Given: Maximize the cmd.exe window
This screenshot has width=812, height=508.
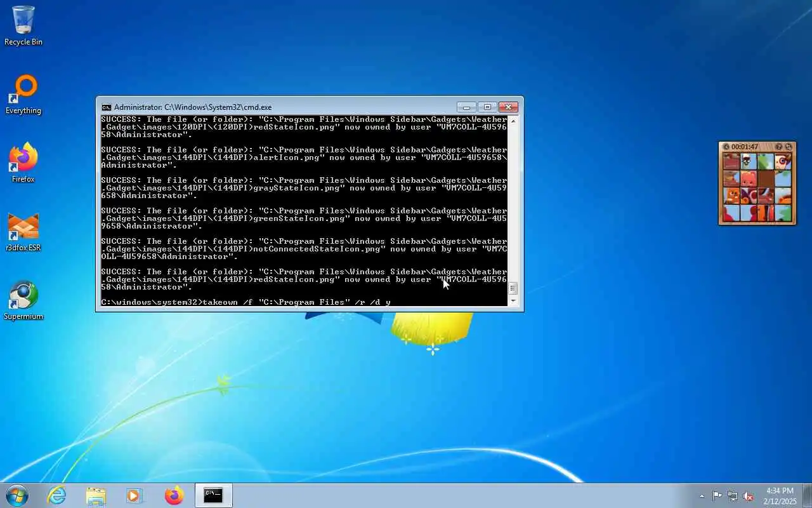Looking at the screenshot, I should [x=487, y=107].
